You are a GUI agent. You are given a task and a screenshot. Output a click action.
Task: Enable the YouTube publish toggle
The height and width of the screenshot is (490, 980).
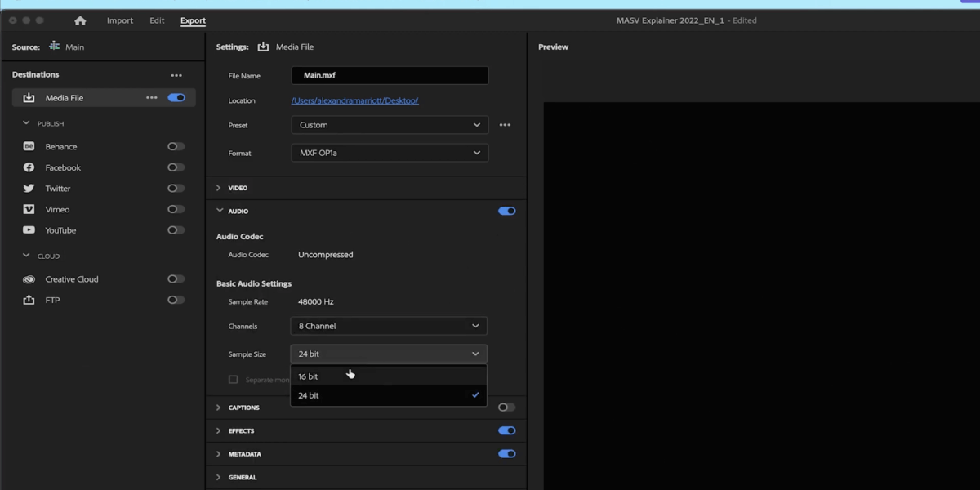click(x=176, y=230)
